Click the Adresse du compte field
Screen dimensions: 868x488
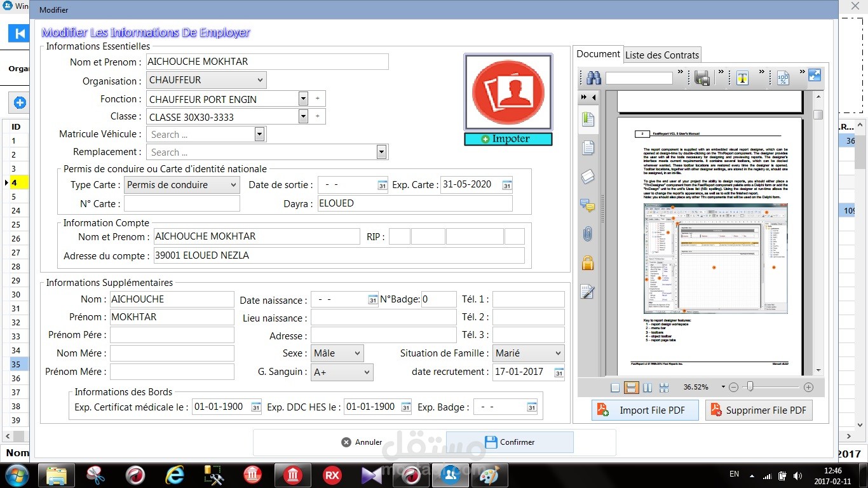[339, 255]
